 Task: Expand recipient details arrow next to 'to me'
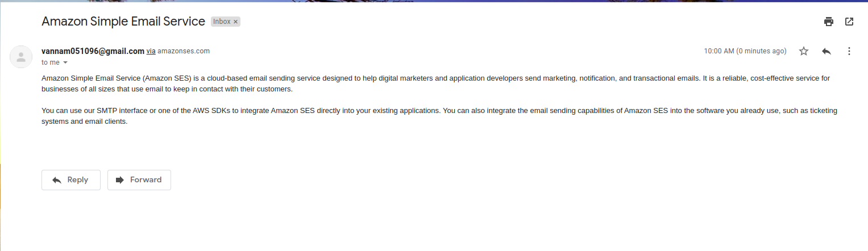[x=65, y=62]
